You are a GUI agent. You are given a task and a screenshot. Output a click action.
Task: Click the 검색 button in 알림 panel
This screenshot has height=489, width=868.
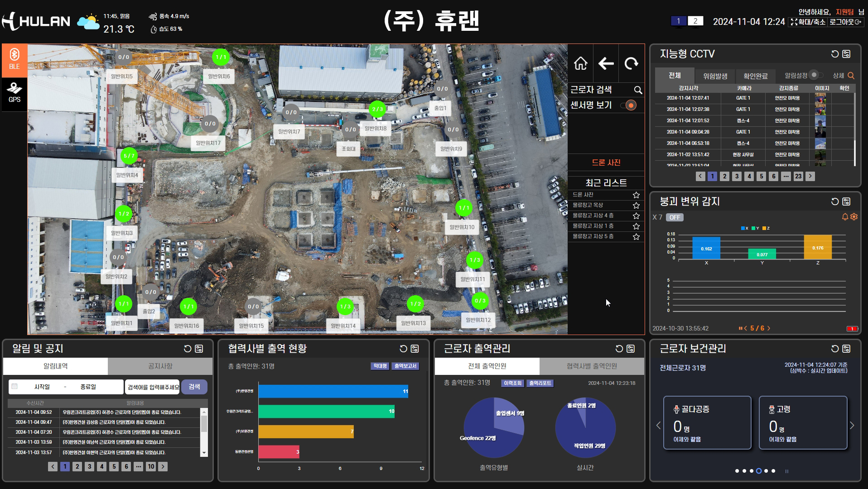click(194, 387)
